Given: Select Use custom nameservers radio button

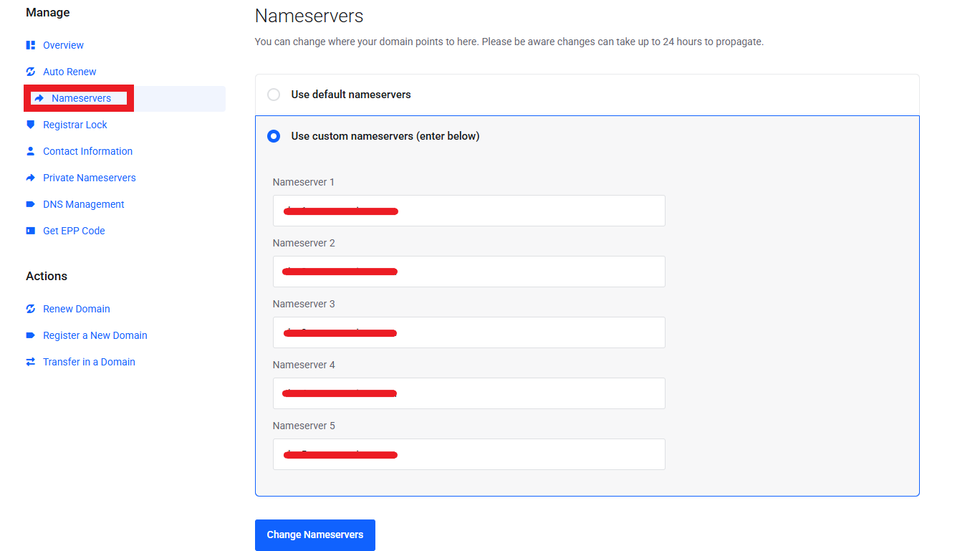Looking at the screenshot, I should [x=274, y=136].
